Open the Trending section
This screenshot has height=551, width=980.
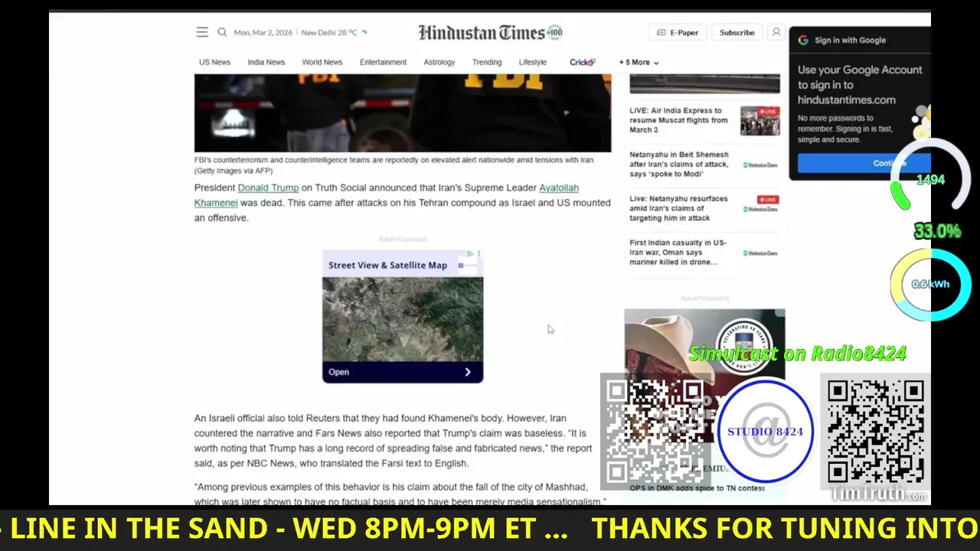(x=487, y=62)
